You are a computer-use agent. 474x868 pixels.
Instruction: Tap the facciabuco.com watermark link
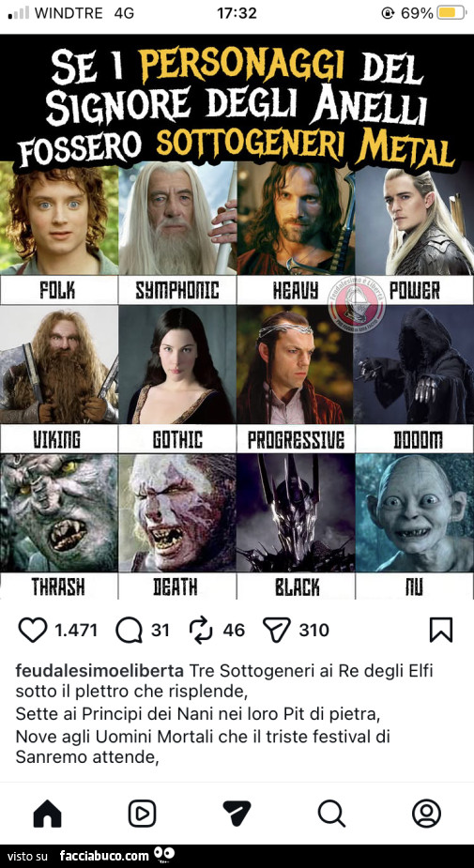coord(103,856)
